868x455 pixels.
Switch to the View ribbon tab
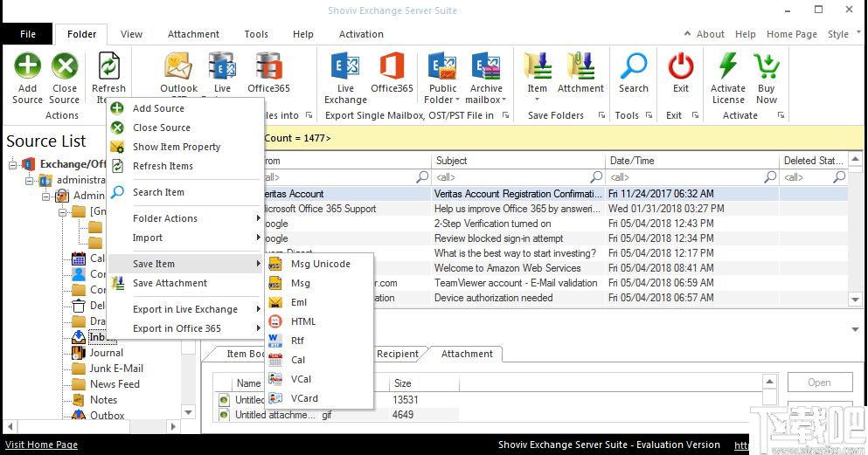131,34
